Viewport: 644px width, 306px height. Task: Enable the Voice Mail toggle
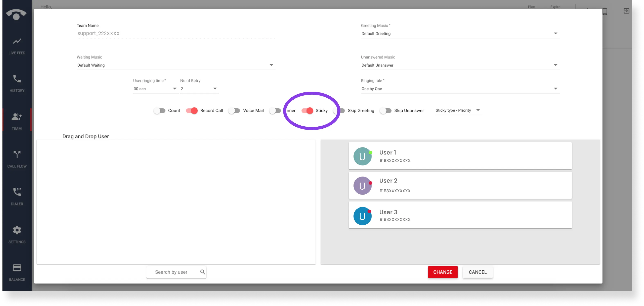(234, 110)
